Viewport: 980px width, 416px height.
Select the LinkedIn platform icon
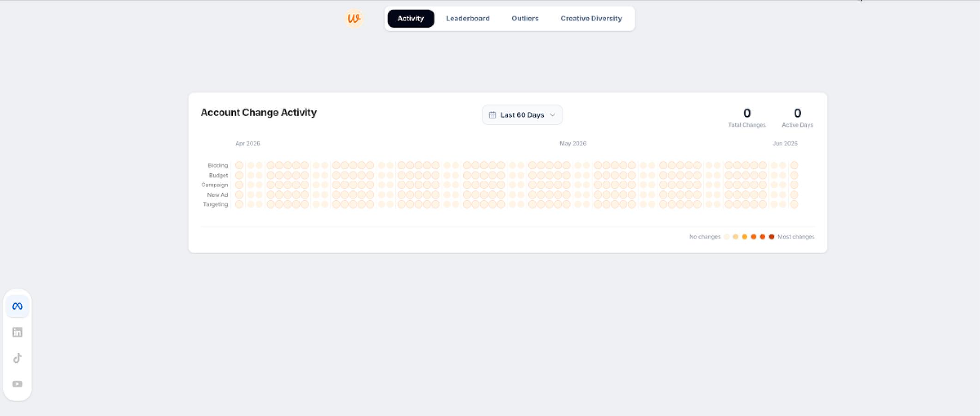point(18,332)
